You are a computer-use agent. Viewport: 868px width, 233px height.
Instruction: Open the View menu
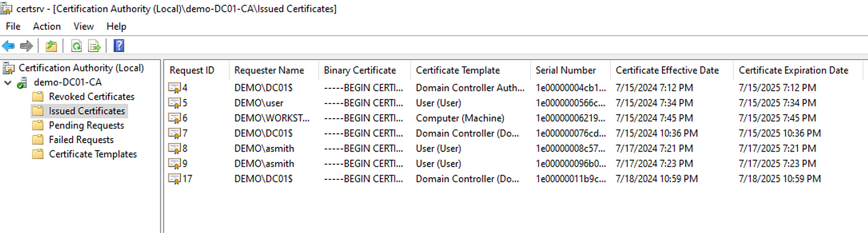(x=84, y=26)
